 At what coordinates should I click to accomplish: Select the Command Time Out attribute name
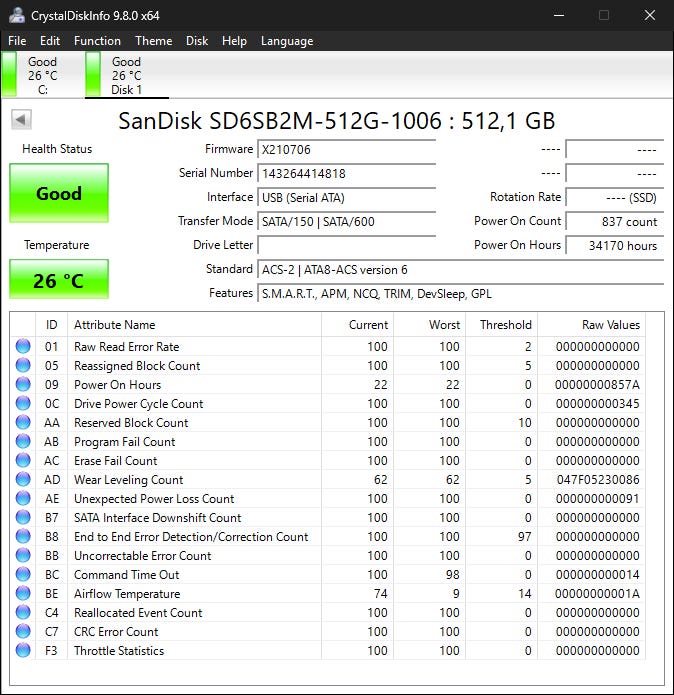tap(126, 574)
